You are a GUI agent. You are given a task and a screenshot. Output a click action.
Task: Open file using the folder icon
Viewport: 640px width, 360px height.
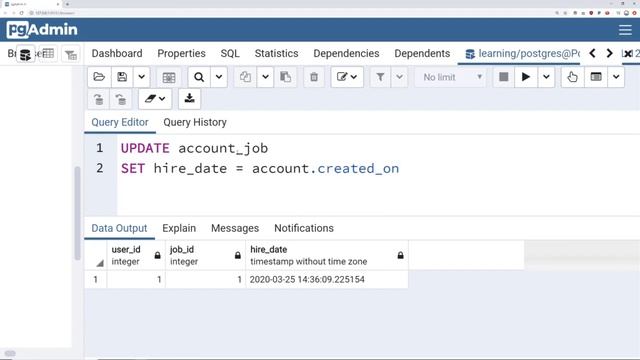click(99, 77)
